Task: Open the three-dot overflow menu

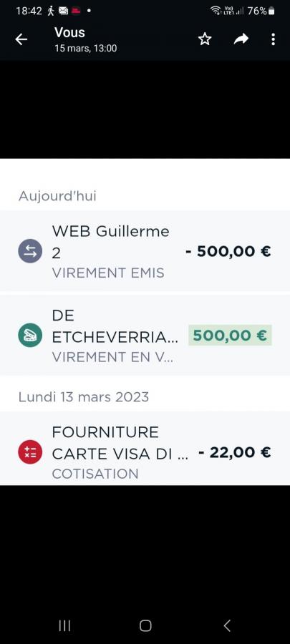Action: pos(273,39)
